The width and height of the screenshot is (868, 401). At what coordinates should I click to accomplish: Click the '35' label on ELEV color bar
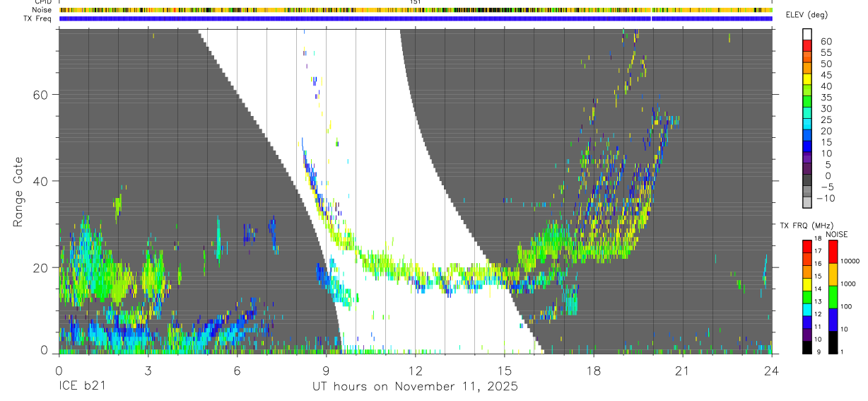(x=826, y=98)
